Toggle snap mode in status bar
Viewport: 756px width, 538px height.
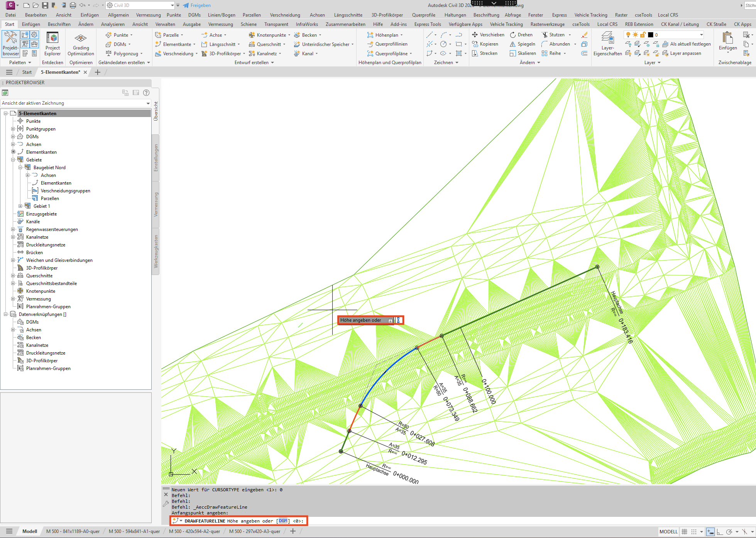point(693,532)
